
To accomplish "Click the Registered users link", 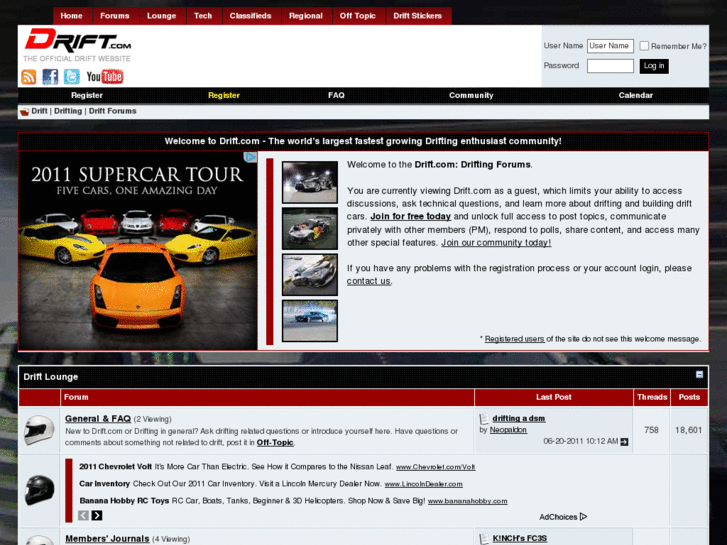I will (515, 339).
